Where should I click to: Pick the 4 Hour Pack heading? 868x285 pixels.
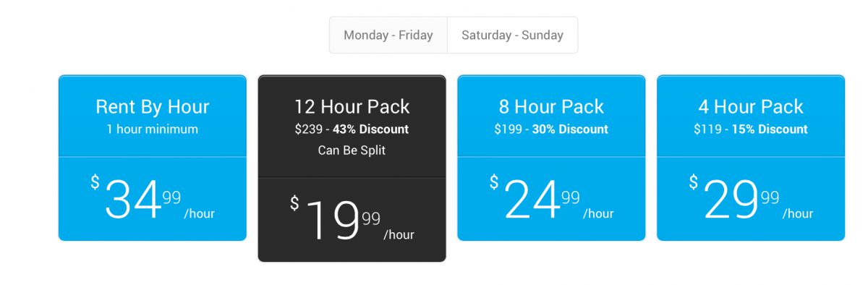pyautogui.click(x=751, y=107)
